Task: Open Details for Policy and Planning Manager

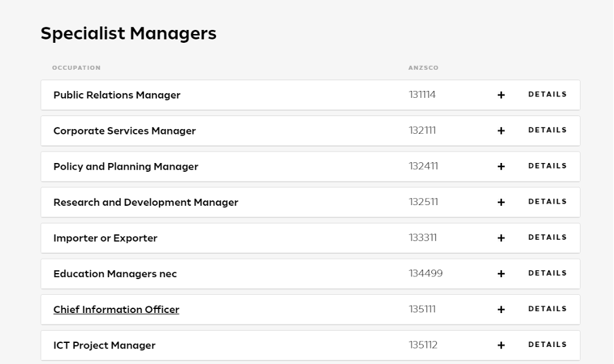Action: pyautogui.click(x=547, y=166)
